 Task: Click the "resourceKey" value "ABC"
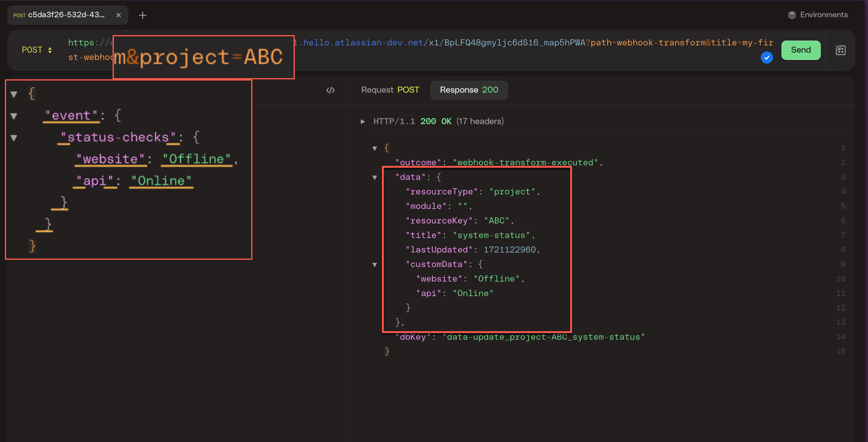pyautogui.click(x=496, y=220)
